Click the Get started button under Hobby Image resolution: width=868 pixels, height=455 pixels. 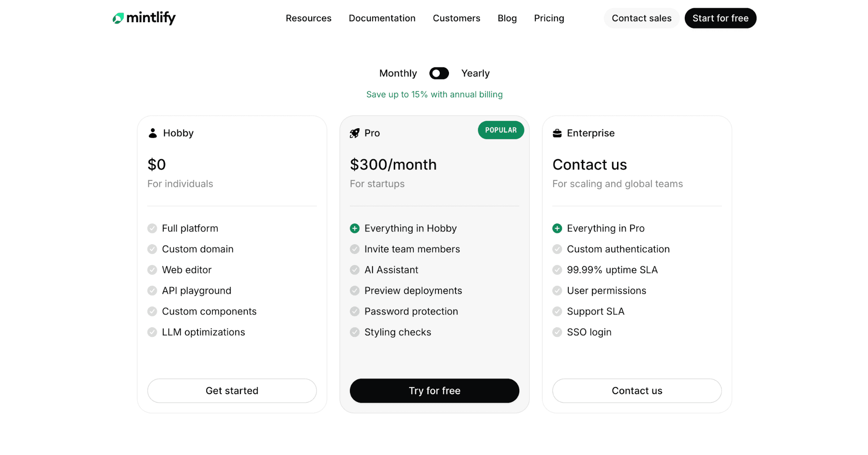232,391
